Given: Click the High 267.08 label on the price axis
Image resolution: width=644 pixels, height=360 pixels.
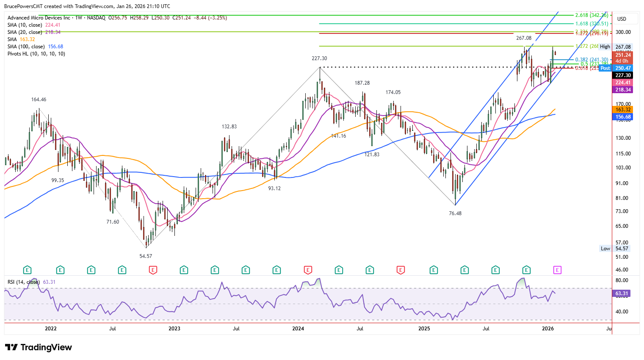Looking at the screenshot, I should (616, 47).
